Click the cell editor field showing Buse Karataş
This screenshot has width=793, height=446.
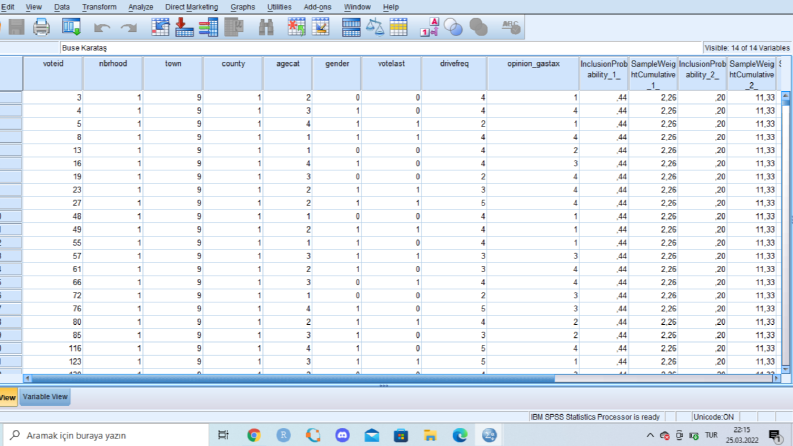pyautogui.click(x=380, y=48)
